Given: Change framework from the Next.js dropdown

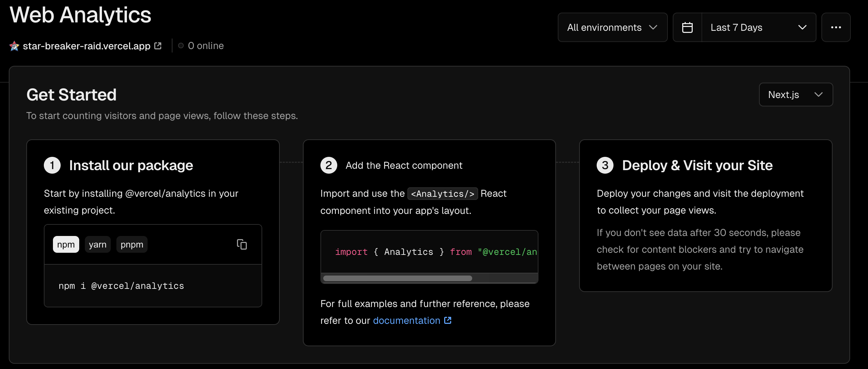Looking at the screenshot, I should (x=796, y=95).
